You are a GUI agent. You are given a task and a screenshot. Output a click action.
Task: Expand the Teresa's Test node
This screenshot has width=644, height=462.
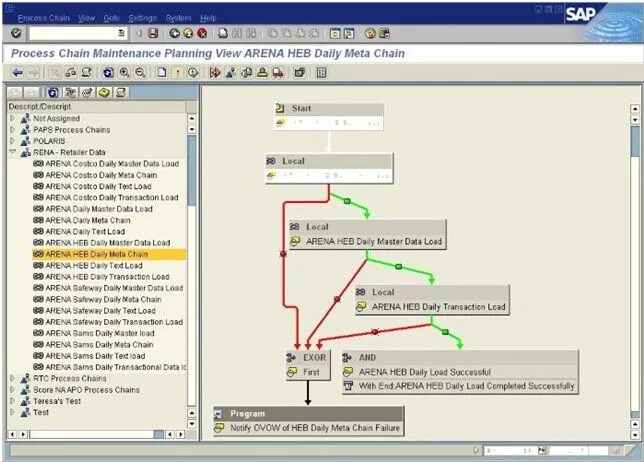point(12,400)
